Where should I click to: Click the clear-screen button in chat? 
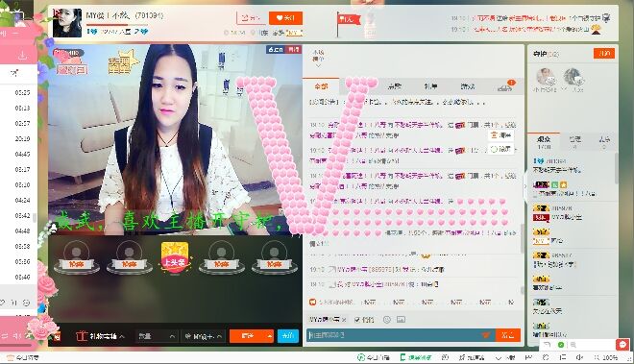500,135
